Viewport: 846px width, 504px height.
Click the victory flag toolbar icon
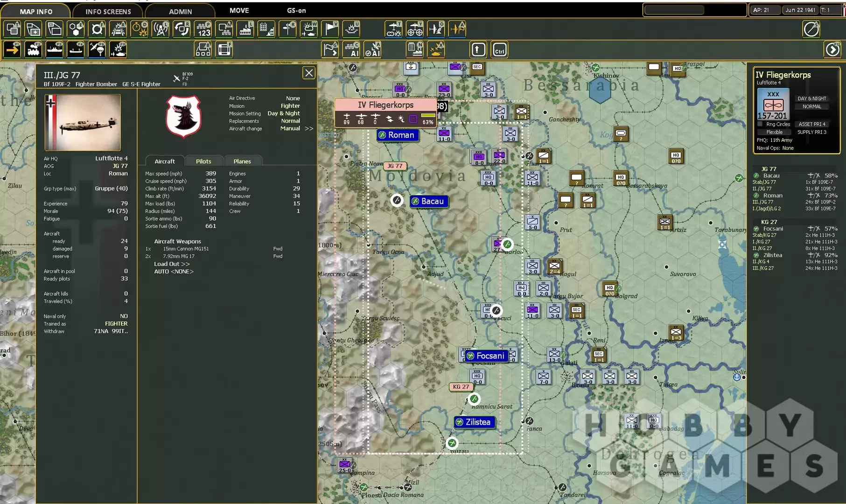[x=330, y=29]
